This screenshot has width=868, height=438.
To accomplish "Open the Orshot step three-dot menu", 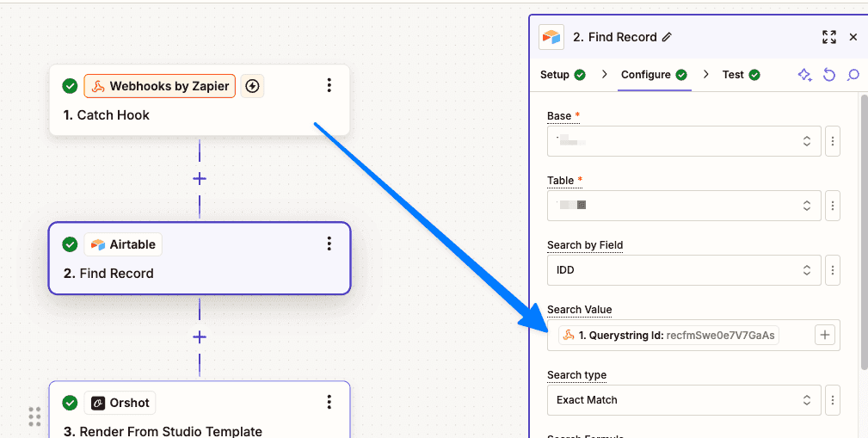I will point(329,402).
